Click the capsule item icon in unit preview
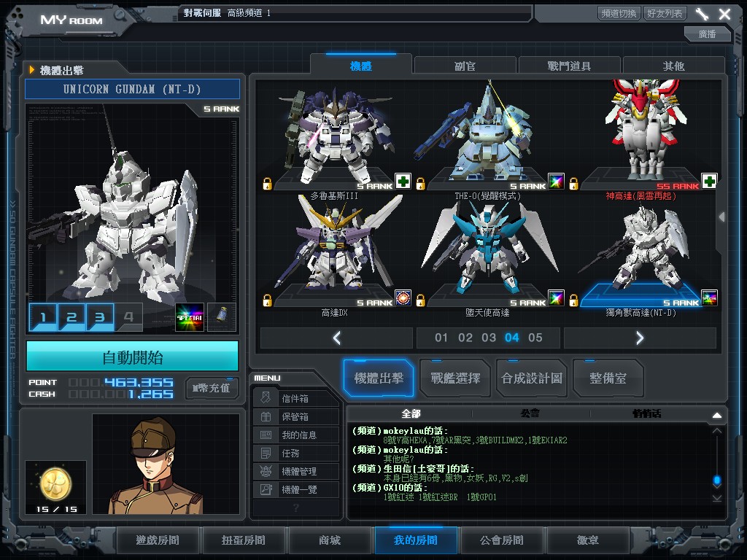The image size is (747, 560). pyautogui.click(x=222, y=317)
